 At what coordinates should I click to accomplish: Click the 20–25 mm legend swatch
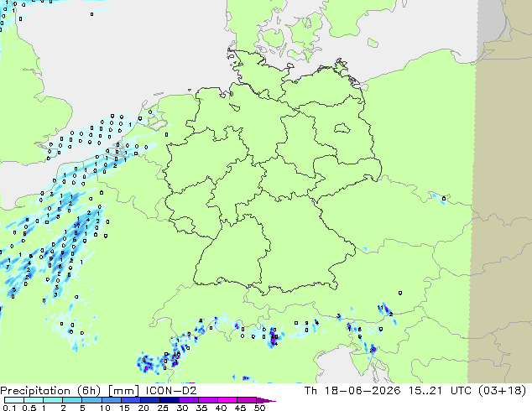(x=149, y=400)
